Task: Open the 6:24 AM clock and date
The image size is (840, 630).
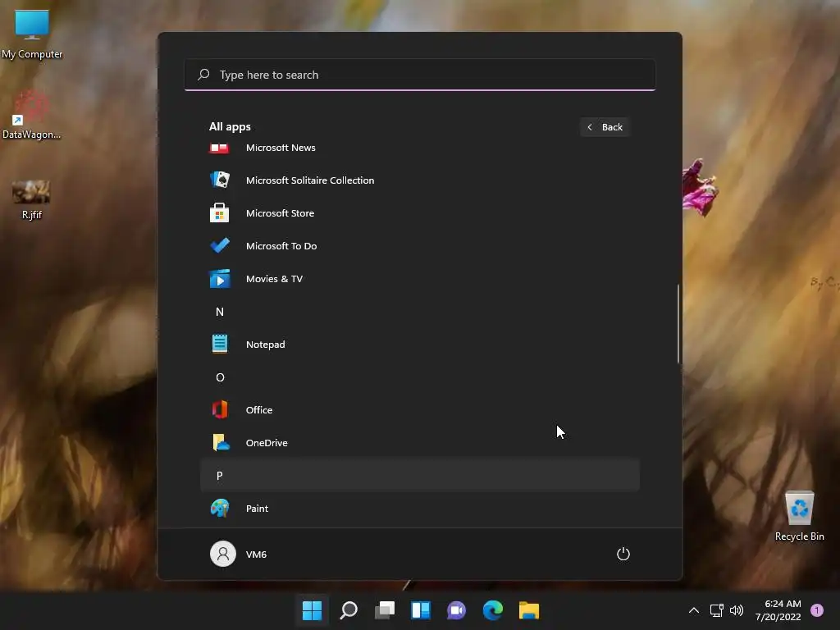Action: 778,610
